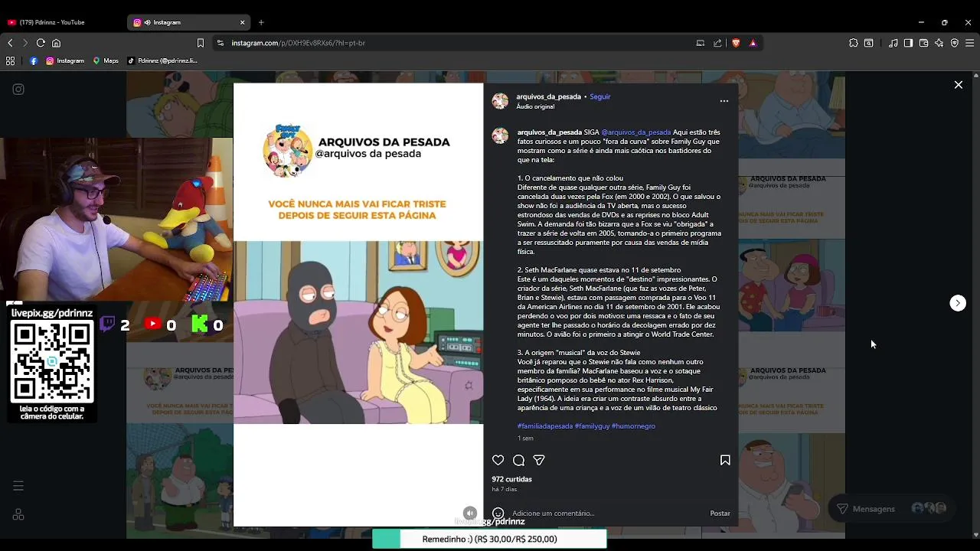Image resolution: width=980 pixels, height=551 pixels.
Task: Click the Postar button
Action: pos(720,514)
